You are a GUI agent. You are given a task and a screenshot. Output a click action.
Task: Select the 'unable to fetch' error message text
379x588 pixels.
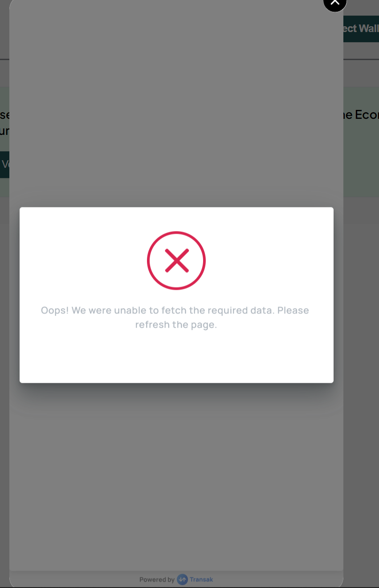tap(175, 317)
